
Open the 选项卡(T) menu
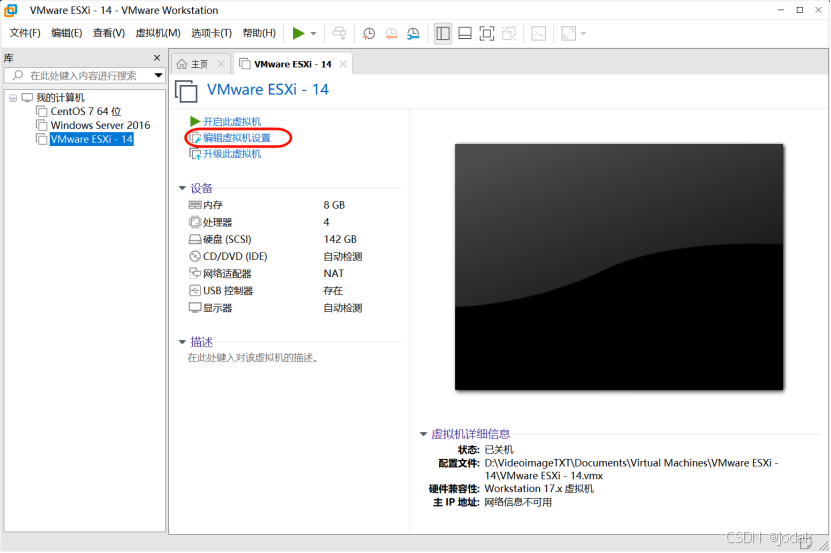coord(211,33)
